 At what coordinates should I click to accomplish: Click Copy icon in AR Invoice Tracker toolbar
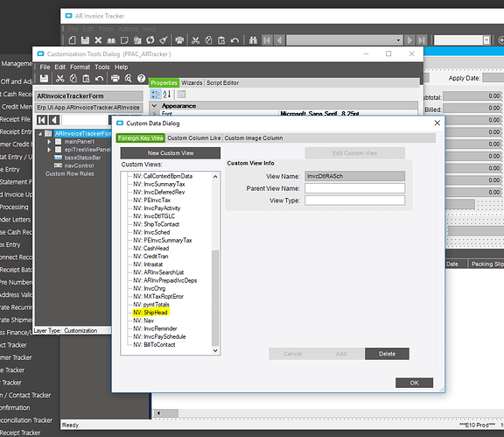point(208,40)
